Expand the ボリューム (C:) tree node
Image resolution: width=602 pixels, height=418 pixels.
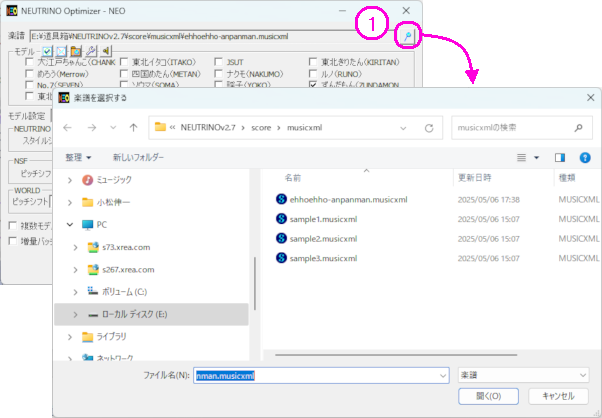tap(76, 292)
